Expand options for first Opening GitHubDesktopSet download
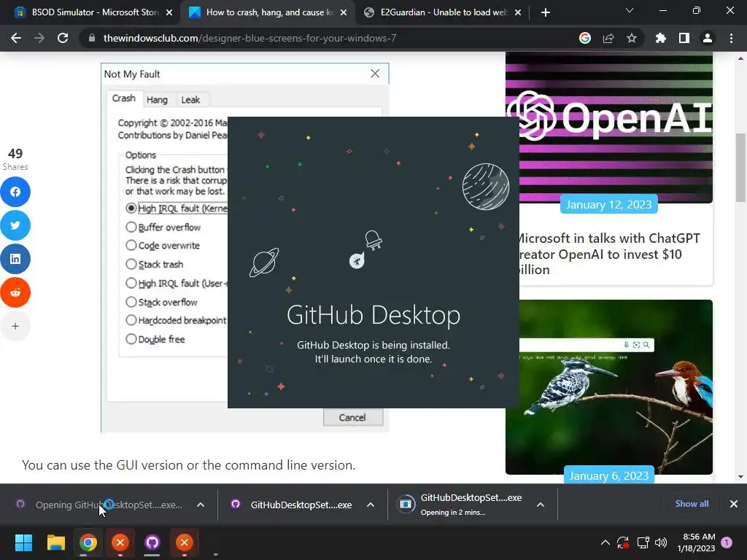This screenshot has width=747, height=560. coord(201,505)
